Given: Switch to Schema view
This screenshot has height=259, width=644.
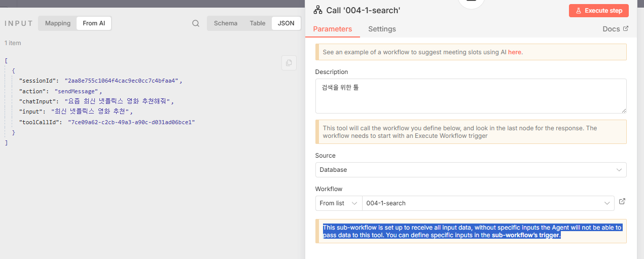Looking at the screenshot, I should click(x=226, y=23).
